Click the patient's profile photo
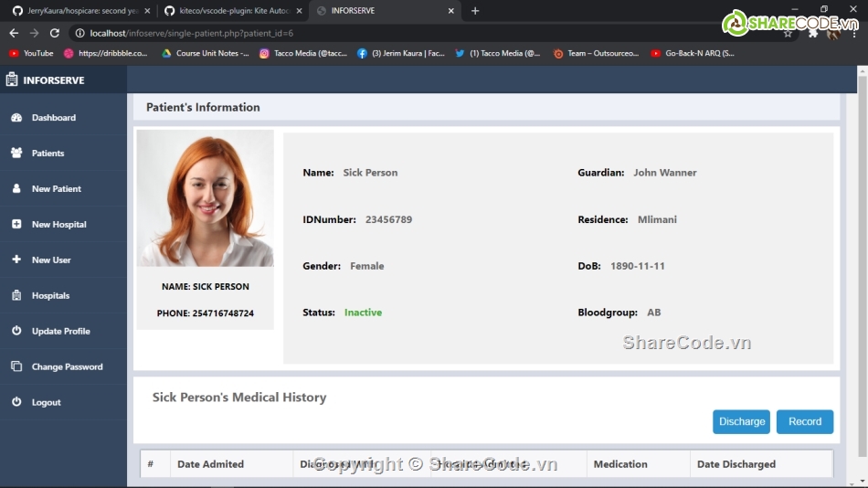 (x=205, y=198)
